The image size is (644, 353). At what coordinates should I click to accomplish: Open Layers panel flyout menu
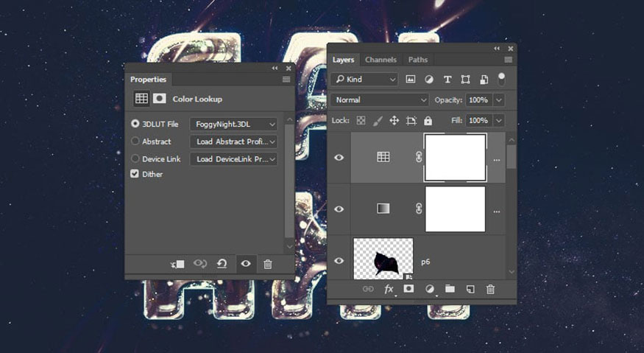click(x=508, y=60)
